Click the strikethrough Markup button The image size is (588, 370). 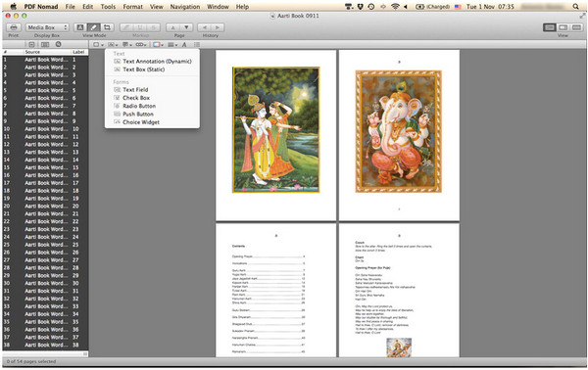pyautogui.click(x=154, y=27)
